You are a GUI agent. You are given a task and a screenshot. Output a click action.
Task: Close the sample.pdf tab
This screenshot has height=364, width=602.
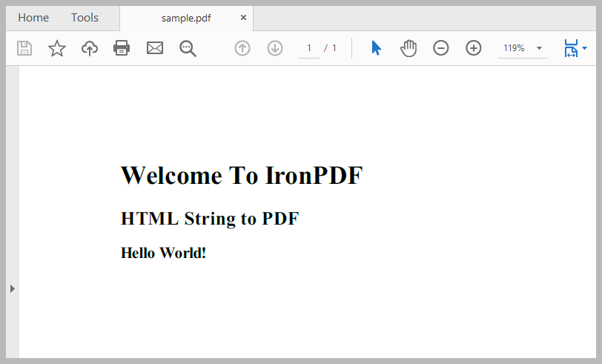point(243,18)
